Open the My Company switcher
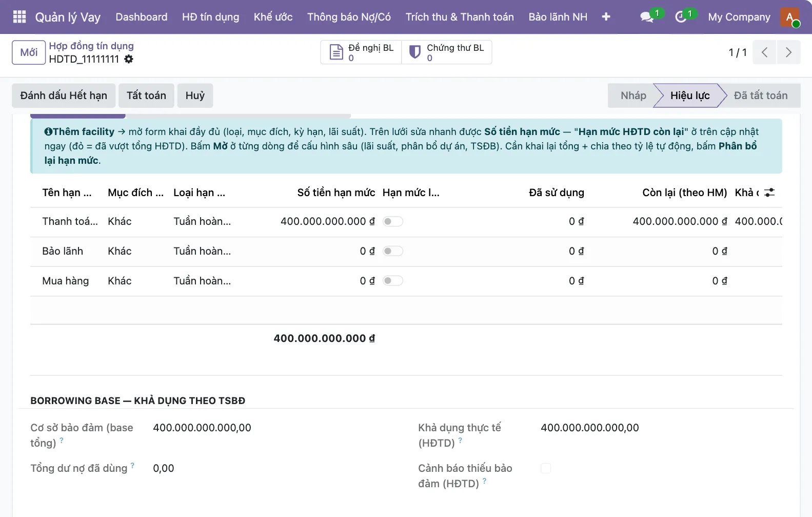This screenshot has height=517, width=812. [739, 17]
